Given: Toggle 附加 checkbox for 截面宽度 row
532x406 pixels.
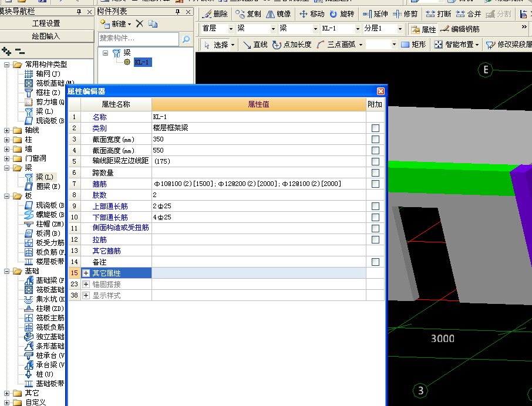Looking at the screenshot, I should pos(375,139).
